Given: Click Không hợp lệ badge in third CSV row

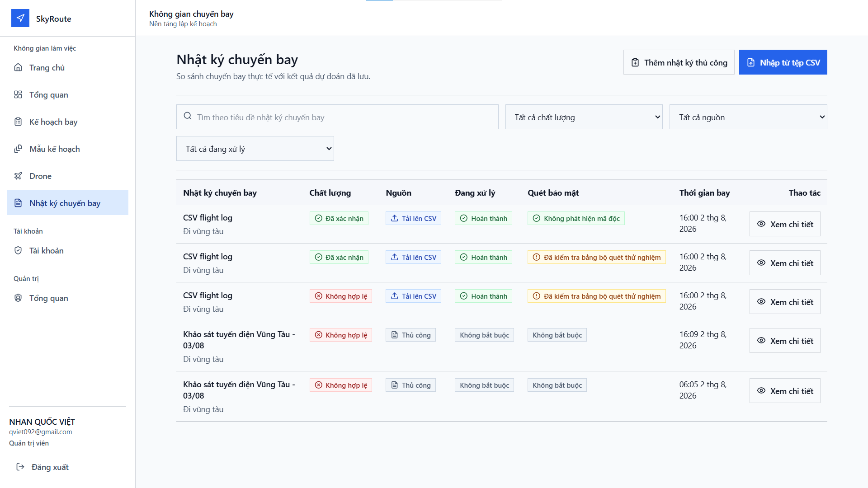Looking at the screenshot, I should pyautogui.click(x=341, y=296).
